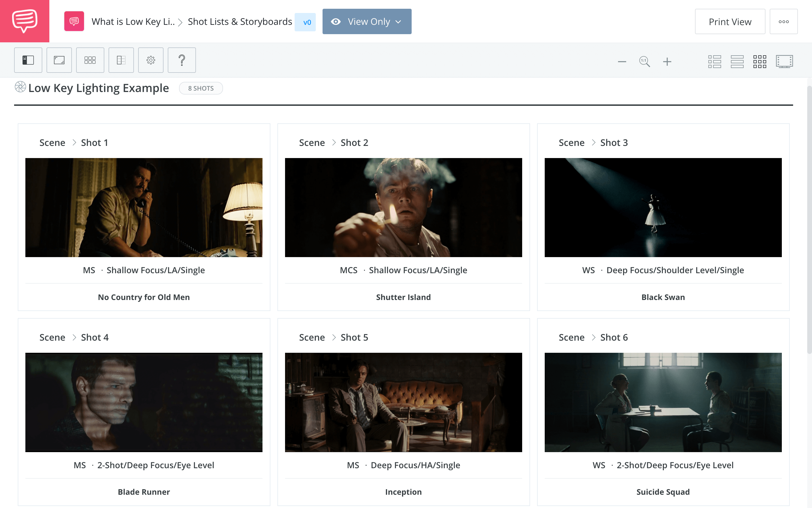This screenshot has width=812, height=508.
Task: Open the three-dot more options menu
Action: coord(784,21)
